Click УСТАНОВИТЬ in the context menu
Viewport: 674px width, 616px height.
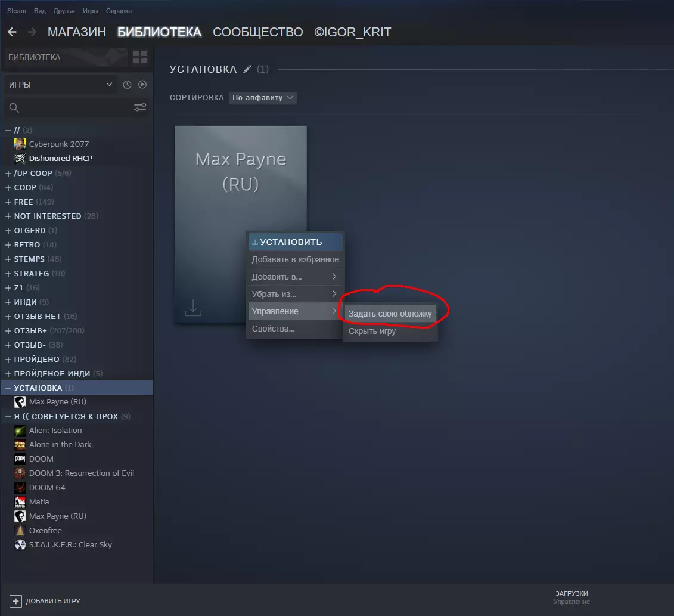(296, 242)
